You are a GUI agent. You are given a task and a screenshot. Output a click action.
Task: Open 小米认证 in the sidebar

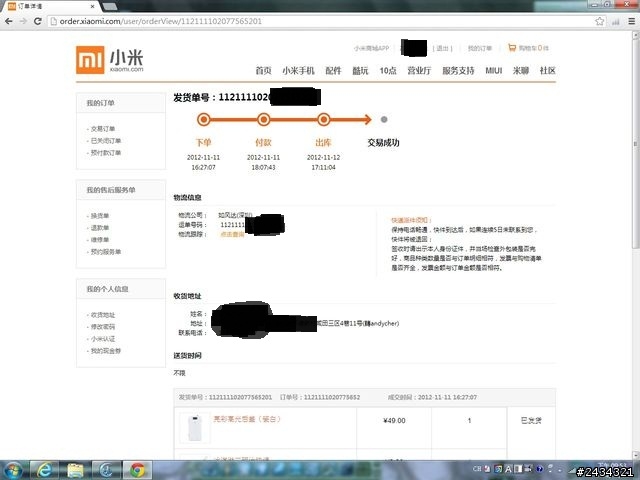(x=102, y=339)
